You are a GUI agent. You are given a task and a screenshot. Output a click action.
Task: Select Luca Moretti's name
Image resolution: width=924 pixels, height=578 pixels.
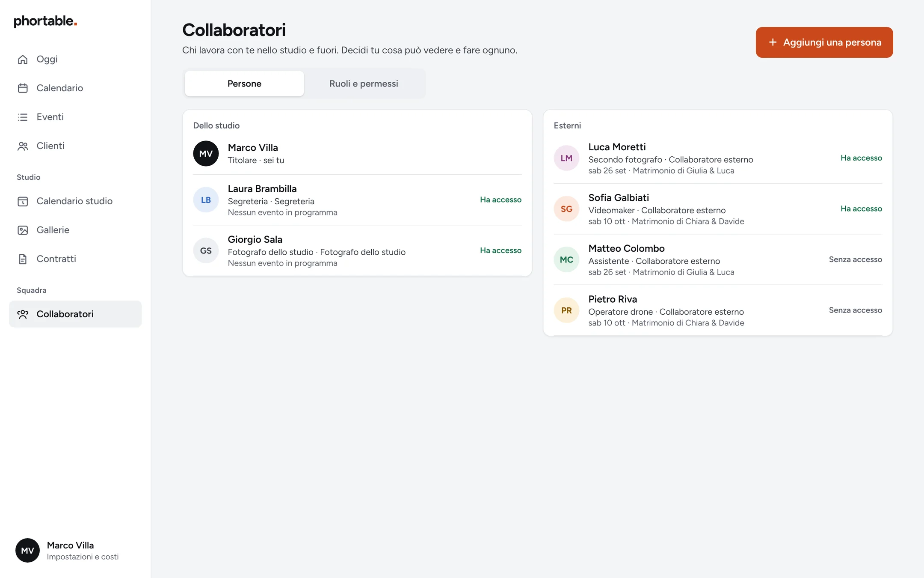[x=617, y=147]
